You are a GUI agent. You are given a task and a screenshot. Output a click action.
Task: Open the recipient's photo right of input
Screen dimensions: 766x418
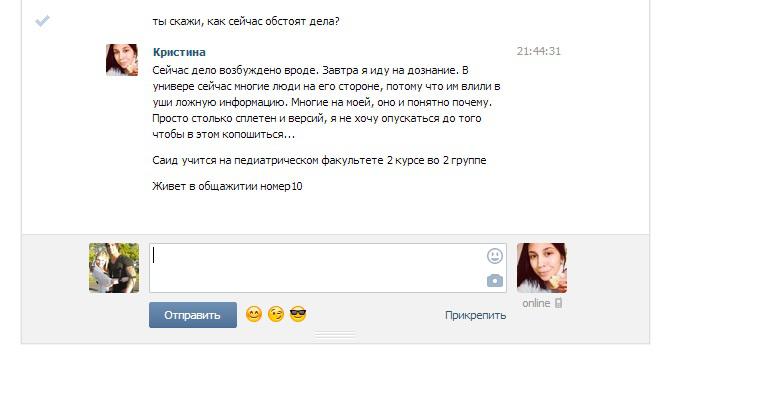point(542,268)
